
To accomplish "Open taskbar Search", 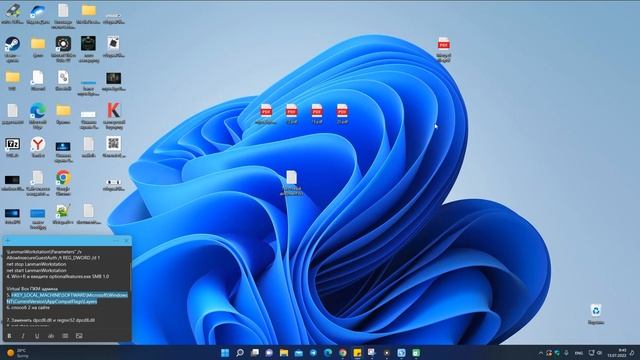I will coord(240,353).
